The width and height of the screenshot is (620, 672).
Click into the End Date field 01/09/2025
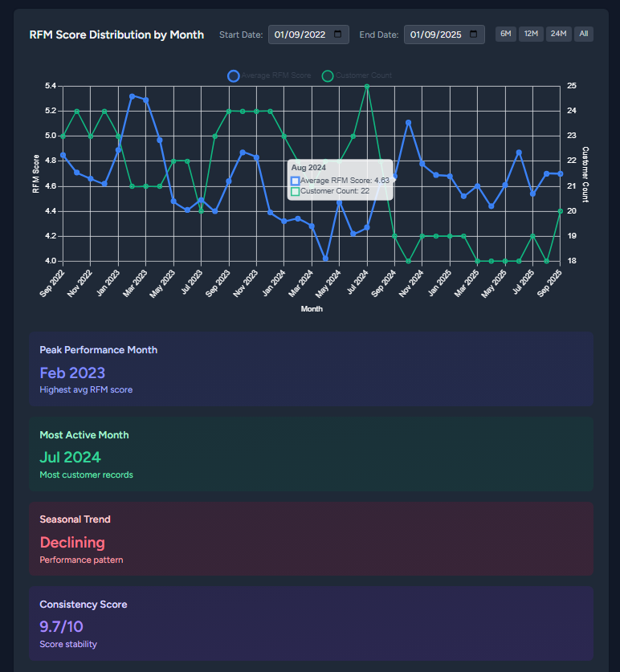434,35
